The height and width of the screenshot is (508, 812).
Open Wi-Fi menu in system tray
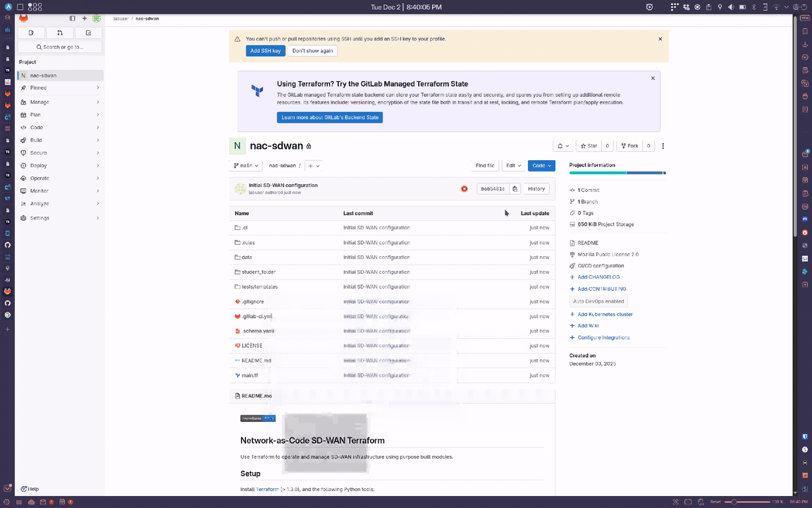tap(776, 7)
